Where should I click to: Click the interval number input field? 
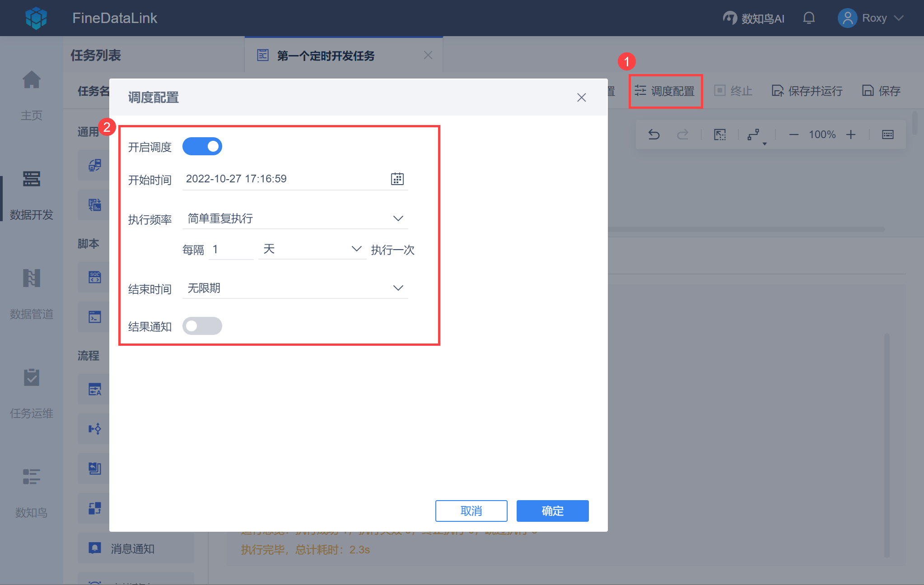[x=231, y=249]
